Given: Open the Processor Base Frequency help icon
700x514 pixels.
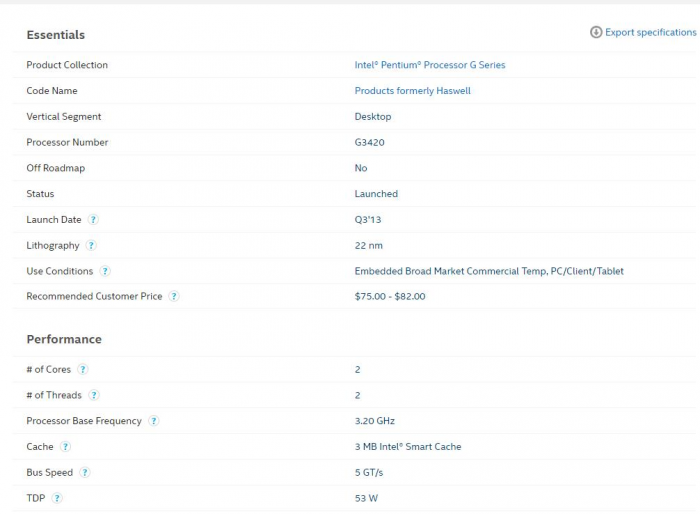Looking at the screenshot, I should pyautogui.click(x=154, y=421).
